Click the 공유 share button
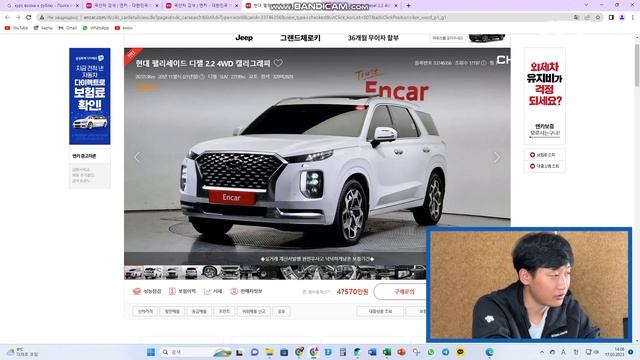 click(281, 311)
